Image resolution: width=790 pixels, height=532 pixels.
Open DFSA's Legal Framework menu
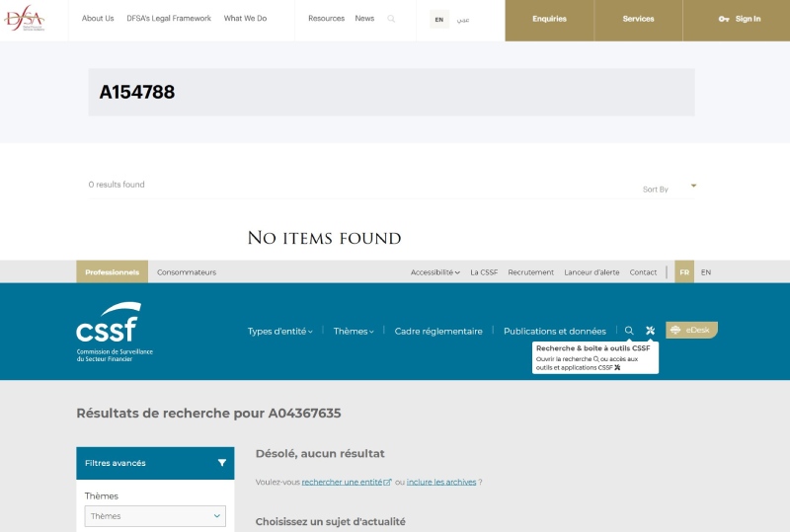[x=169, y=19]
